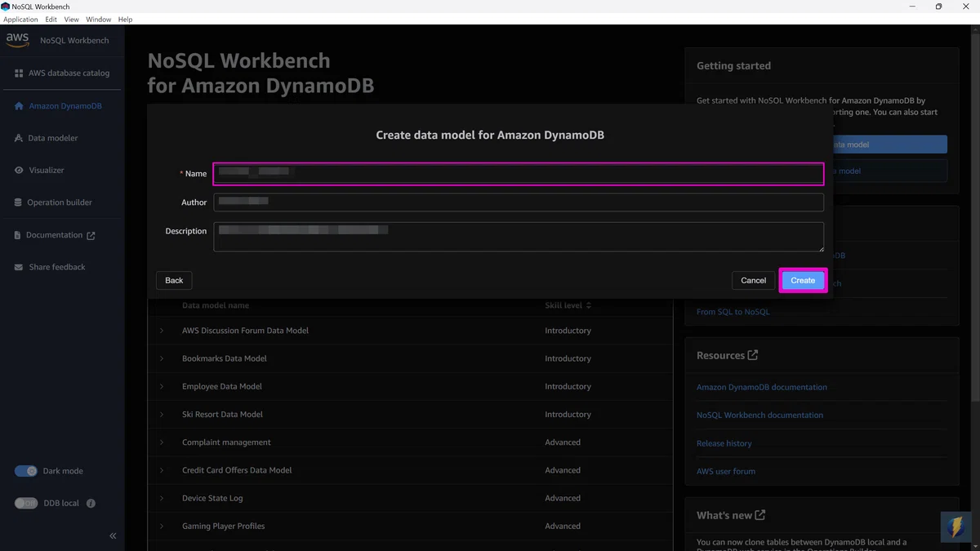Open the Window menu
Image resolution: width=980 pixels, height=551 pixels.
(x=99, y=19)
